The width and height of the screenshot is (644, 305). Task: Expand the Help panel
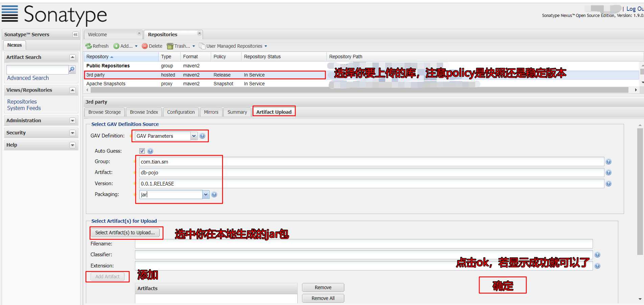(72, 145)
